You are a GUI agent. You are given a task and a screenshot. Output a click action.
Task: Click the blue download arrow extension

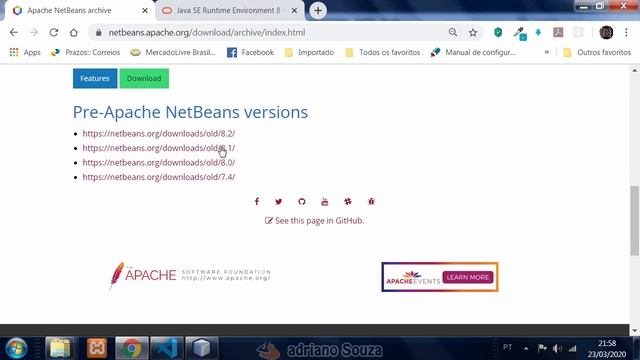pos(538,32)
